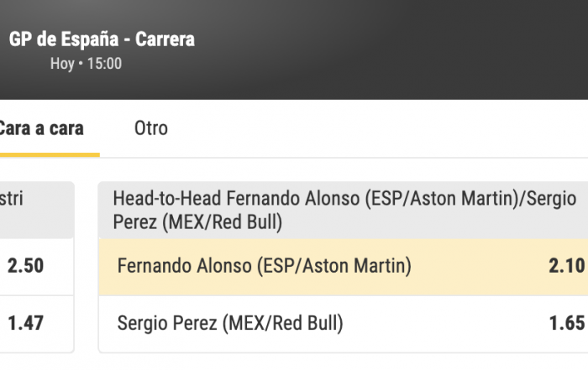This screenshot has width=588, height=370.
Task: Click the dark event header banner
Action: click(378, 50)
